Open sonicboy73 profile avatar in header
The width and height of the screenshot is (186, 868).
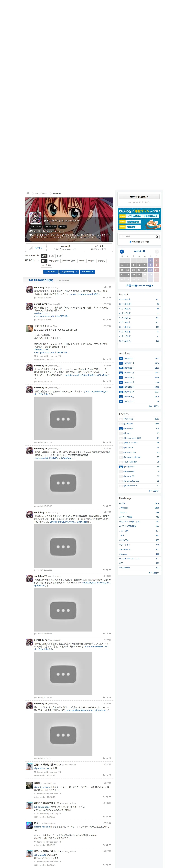[35, 218]
